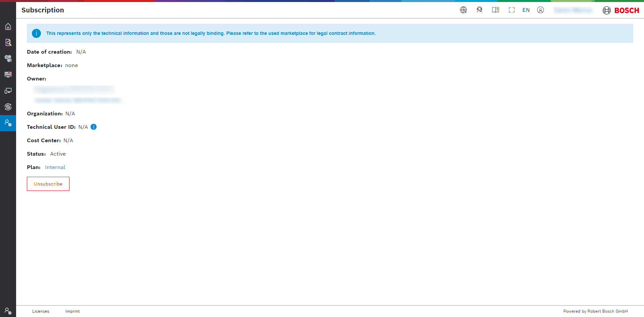
Task: Click the Unsubscribe button
Action: click(x=48, y=184)
